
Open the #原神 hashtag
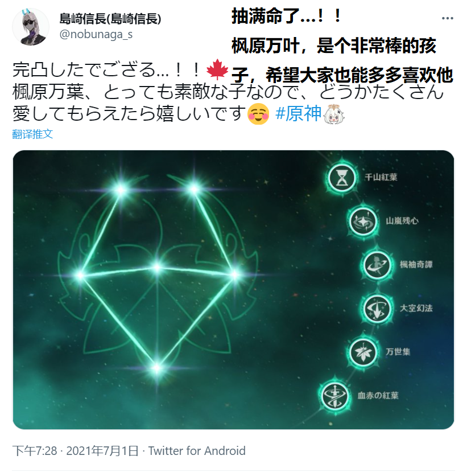(x=298, y=114)
